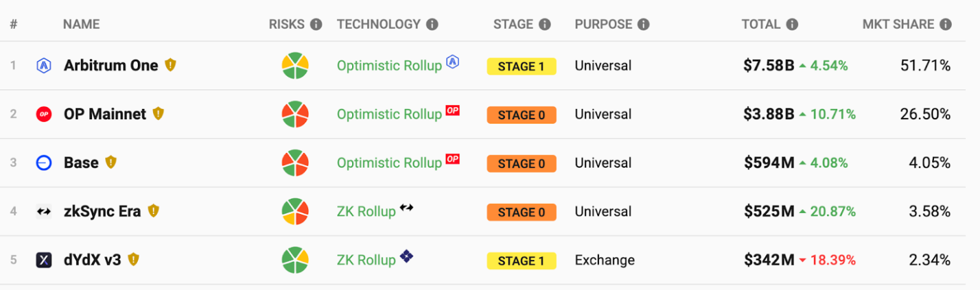This screenshot has height=290, width=980.
Task: Click the Arbitrum One risk pie chart
Action: pos(295,66)
